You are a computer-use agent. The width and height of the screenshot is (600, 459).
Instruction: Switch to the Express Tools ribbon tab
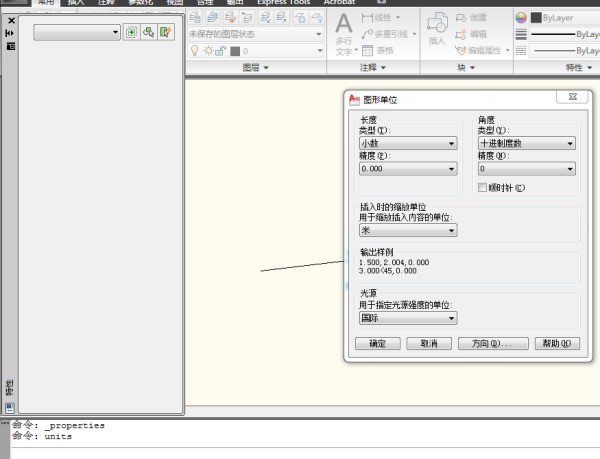[x=283, y=3]
